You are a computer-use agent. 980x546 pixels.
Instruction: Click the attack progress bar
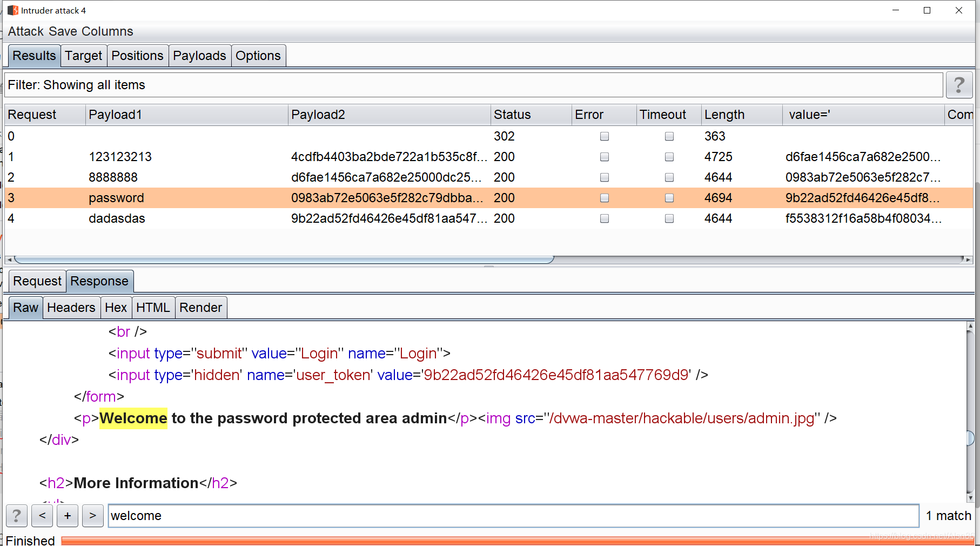pos(518,541)
